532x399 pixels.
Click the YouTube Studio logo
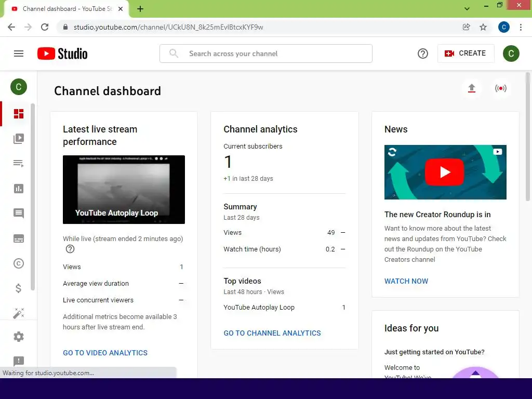62,54
